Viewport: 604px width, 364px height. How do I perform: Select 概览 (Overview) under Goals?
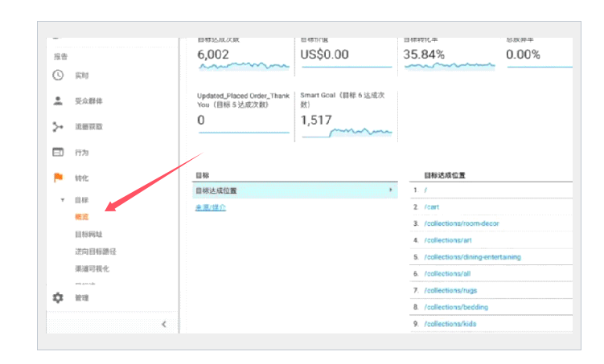pos(82,217)
